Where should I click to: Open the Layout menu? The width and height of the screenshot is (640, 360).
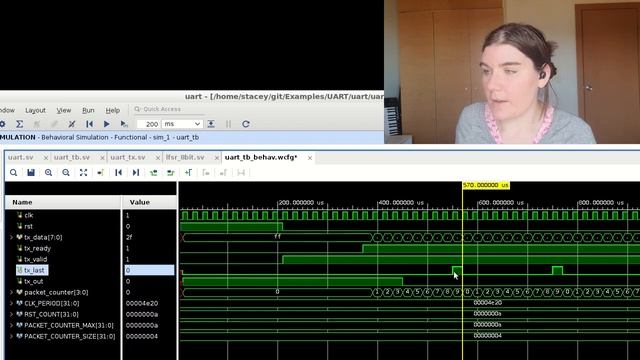coord(36,110)
